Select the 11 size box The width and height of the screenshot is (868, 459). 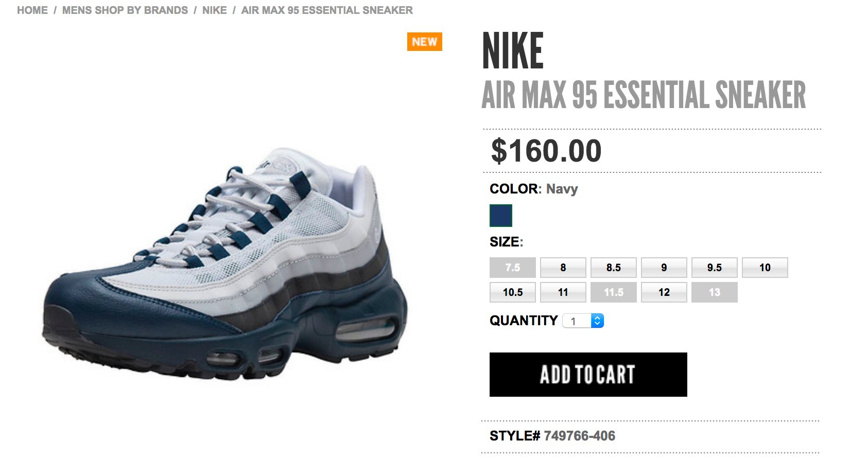tap(563, 292)
